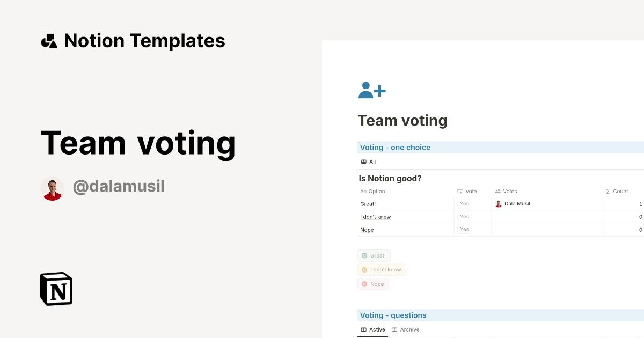Toggle the Yes vote for the Nope option
The width and height of the screenshot is (644, 338).
pyautogui.click(x=464, y=229)
